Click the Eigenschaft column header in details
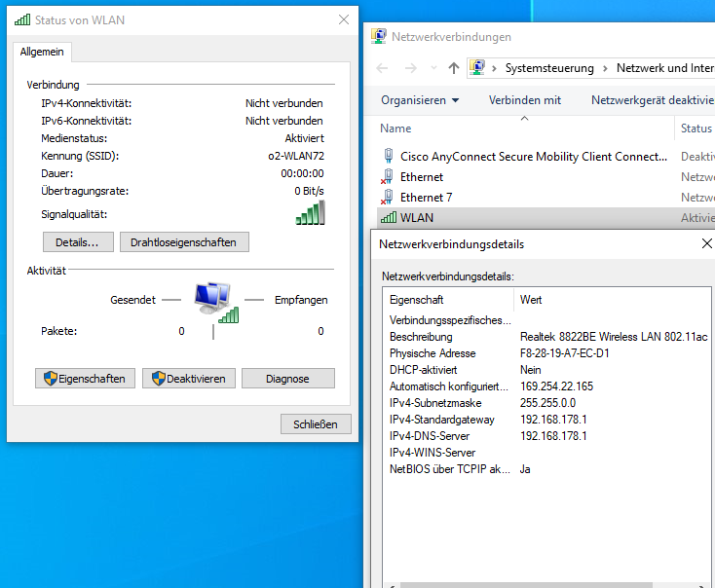 tap(448, 300)
